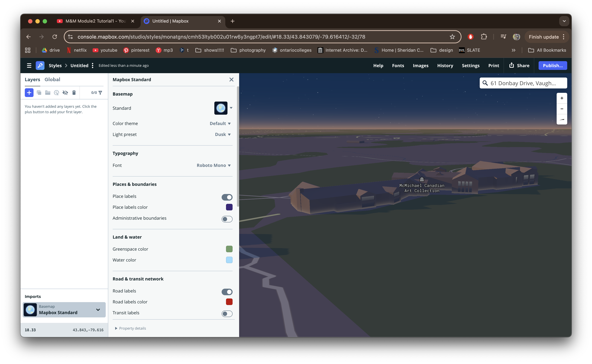Activate the select-layer-on-map-click icon
Screen dimensions: 592x364
[x=57, y=92]
